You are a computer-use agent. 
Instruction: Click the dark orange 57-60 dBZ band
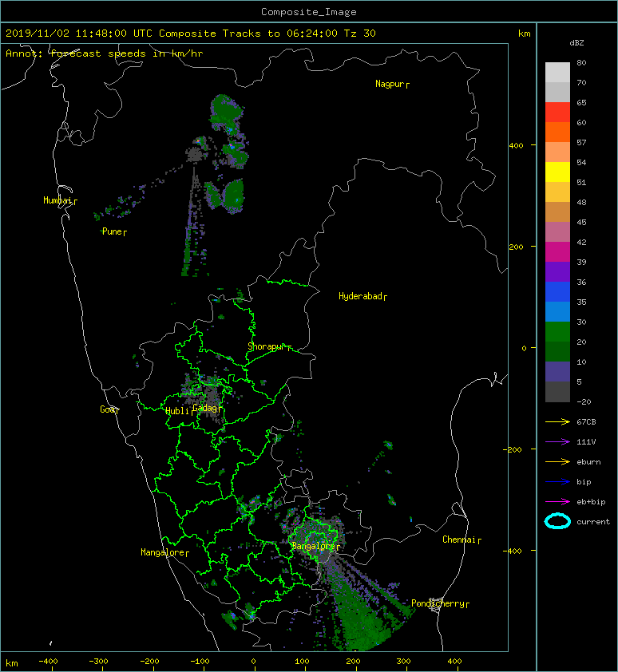tap(557, 132)
